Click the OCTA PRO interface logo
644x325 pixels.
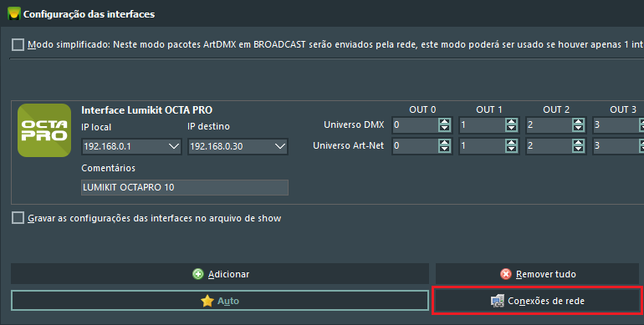pos(44,130)
